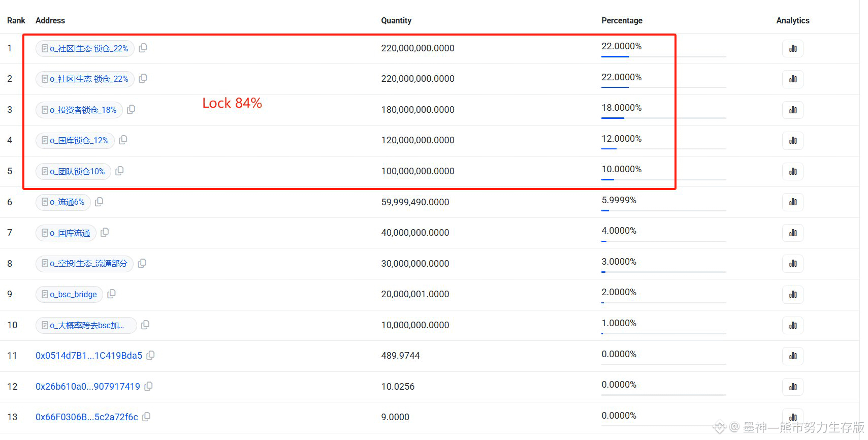Open analytics for o_国库锁仓_12% row
This screenshot has height=440, width=868.
793,140
